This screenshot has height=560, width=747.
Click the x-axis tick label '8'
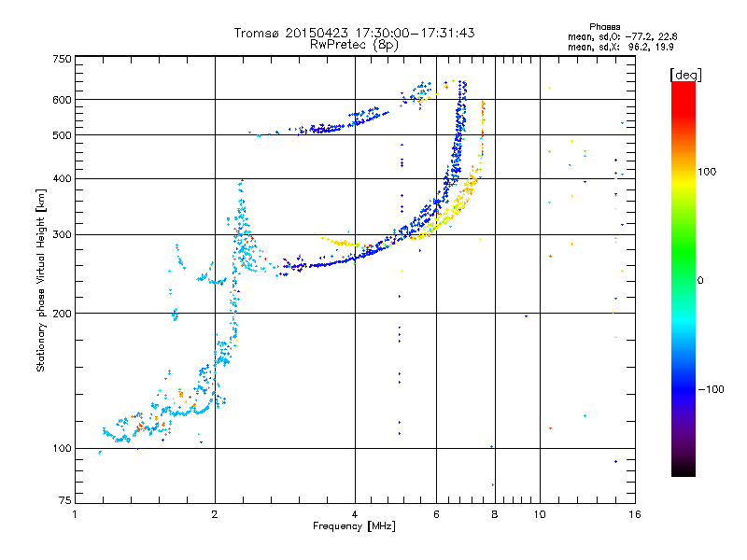[x=495, y=514]
